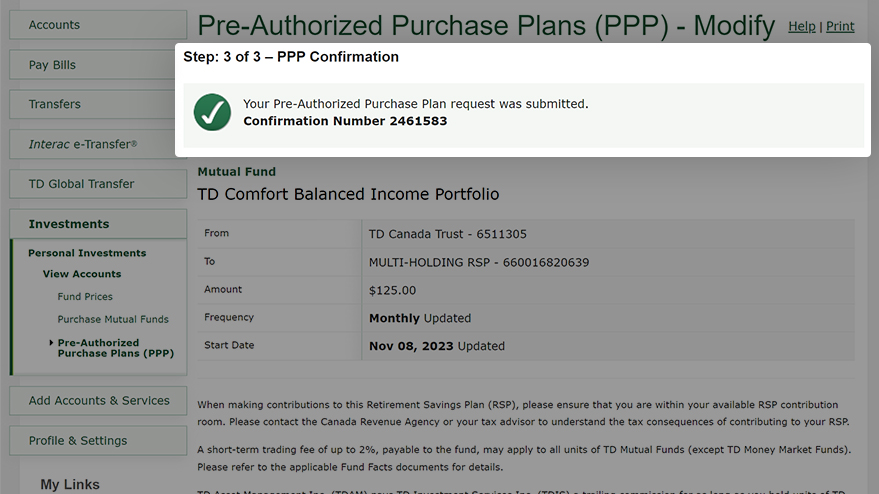The image size is (879, 494).
Task: Collapse the Investments section
Action: [x=98, y=224]
